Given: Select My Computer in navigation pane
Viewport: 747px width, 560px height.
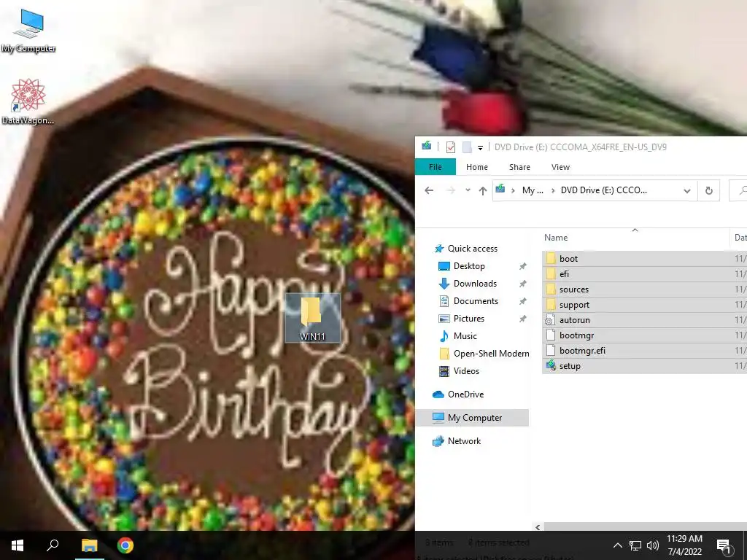Looking at the screenshot, I should coord(472,418).
